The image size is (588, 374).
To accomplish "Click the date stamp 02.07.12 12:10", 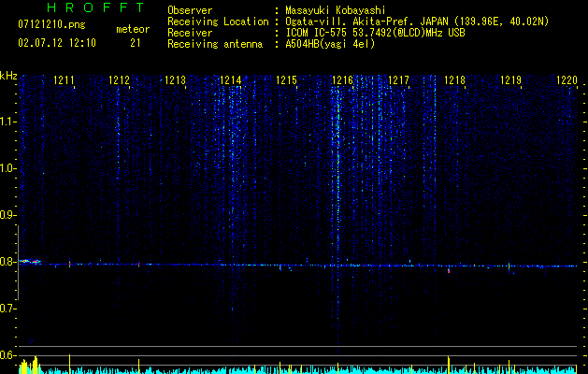I will (57, 43).
